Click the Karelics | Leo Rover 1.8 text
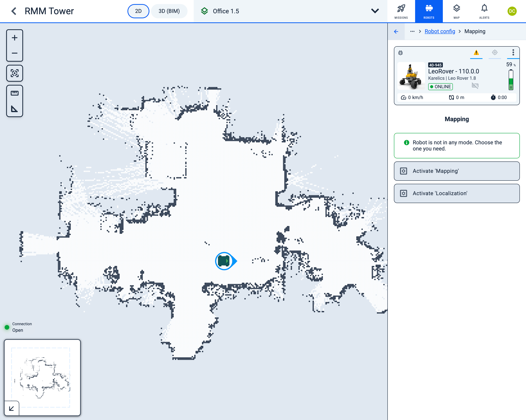 click(x=452, y=78)
